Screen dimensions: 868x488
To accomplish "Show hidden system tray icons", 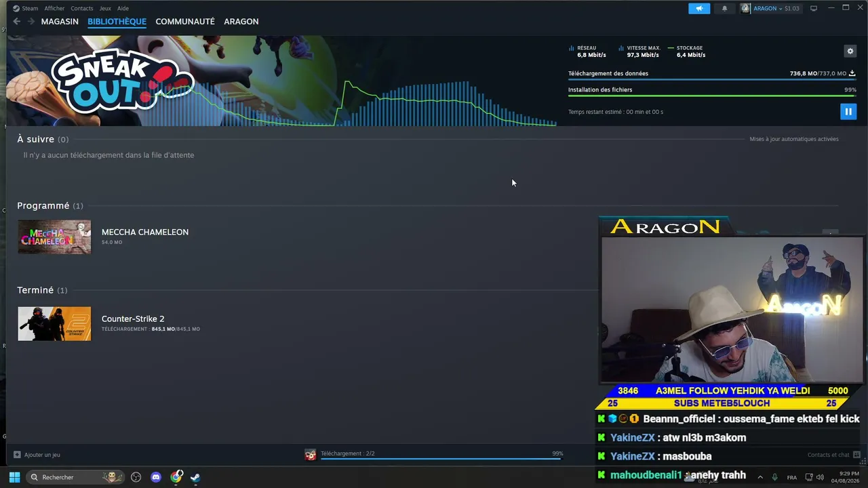I will pos(760,477).
